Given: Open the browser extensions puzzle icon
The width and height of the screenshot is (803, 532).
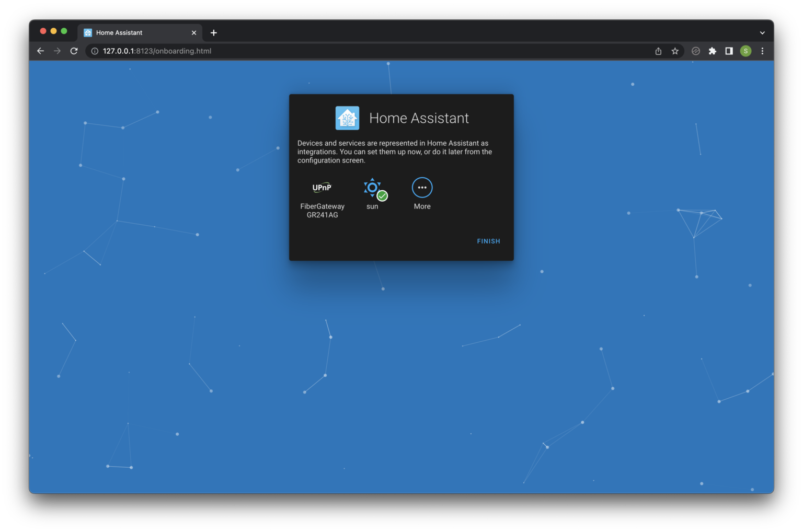Looking at the screenshot, I should point(713,51).
